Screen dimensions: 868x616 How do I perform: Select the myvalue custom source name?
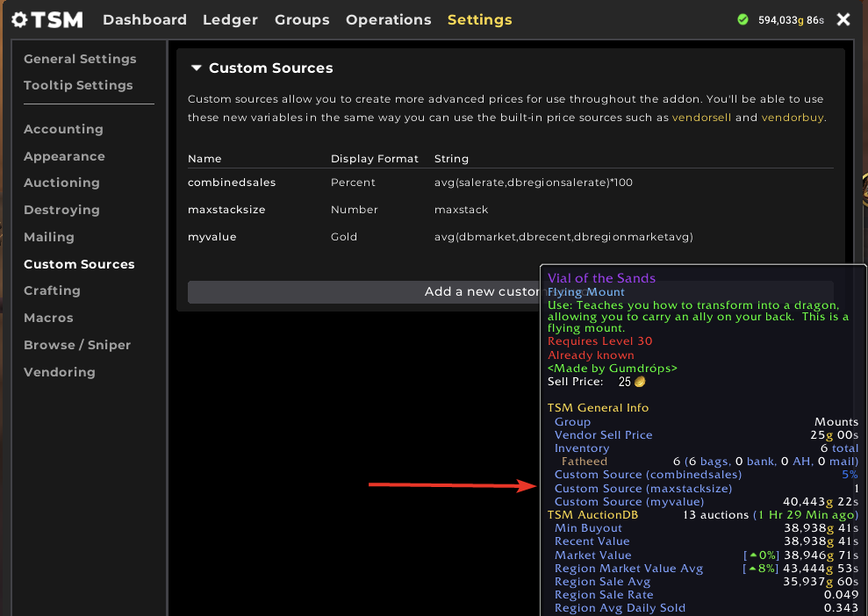click(212, 237)
